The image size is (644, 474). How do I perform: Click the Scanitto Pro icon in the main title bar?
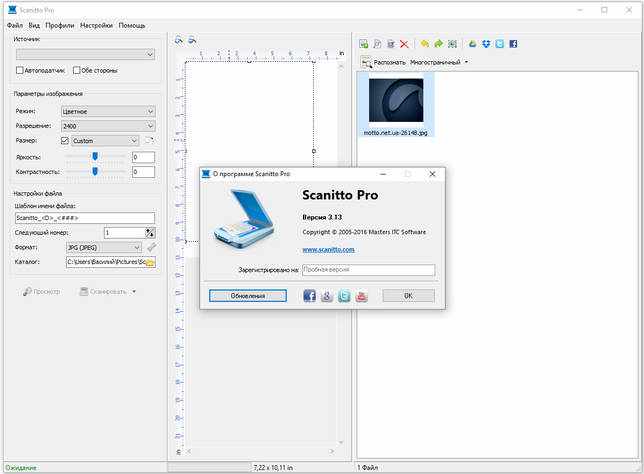pos(12,10)
